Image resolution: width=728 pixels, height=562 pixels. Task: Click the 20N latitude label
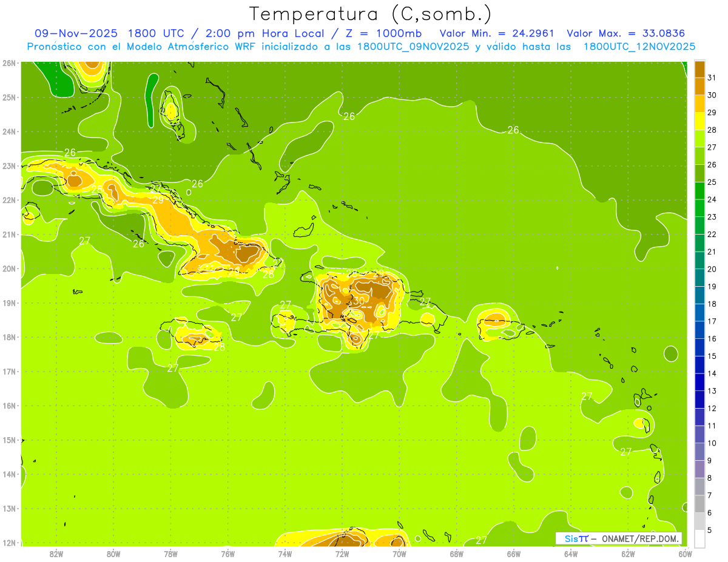(x=8, y=269)
